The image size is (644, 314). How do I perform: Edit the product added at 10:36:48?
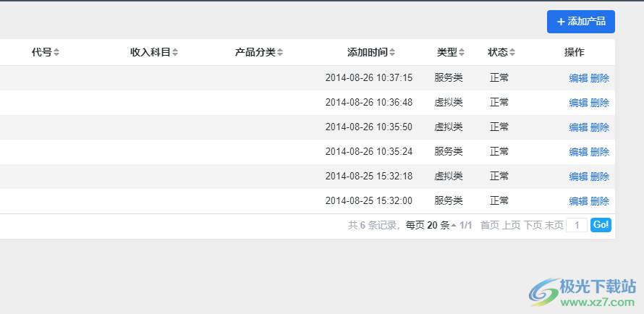tap(578, 103)
